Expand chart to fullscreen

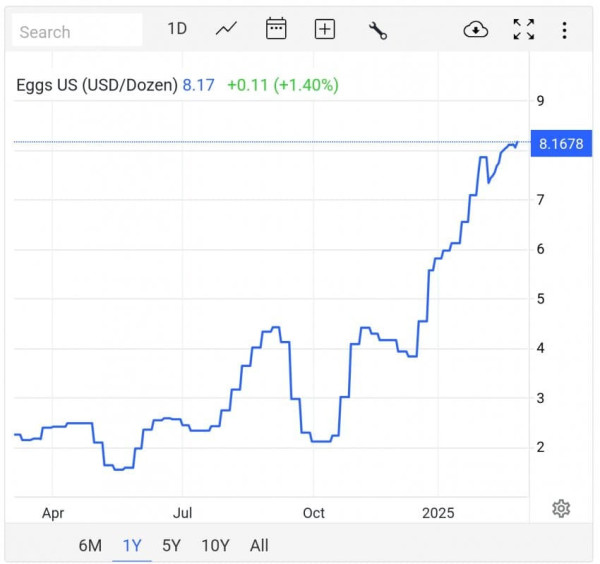(523, 30)
